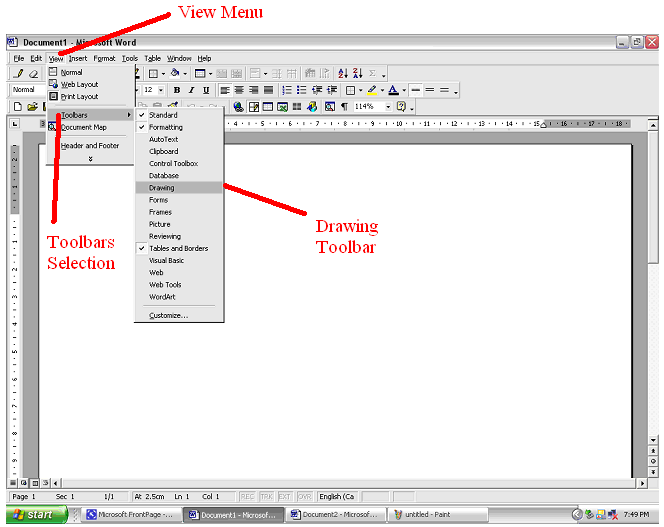
Task: Toggle OVR overtype indicator in status bar
Action: coord(304,496)
